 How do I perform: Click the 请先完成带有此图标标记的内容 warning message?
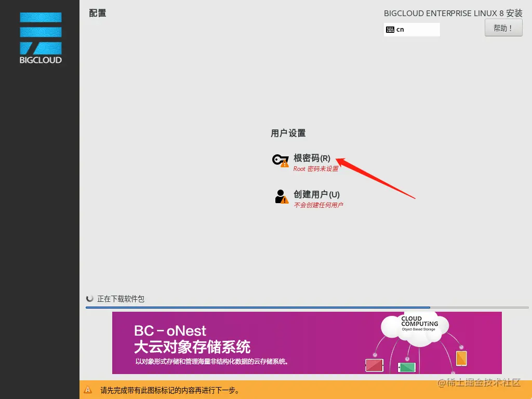point(170,390)
